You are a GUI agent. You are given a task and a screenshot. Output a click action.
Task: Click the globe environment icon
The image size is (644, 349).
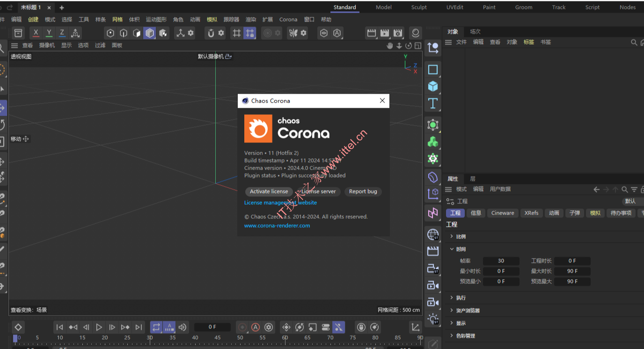[x=433, y=234]
